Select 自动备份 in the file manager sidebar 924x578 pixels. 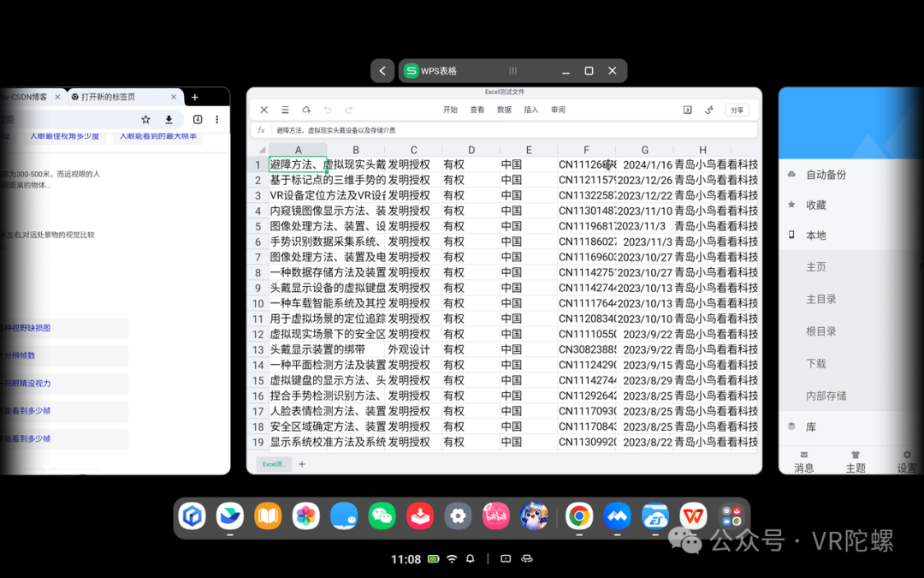click(x=826, y=175)
